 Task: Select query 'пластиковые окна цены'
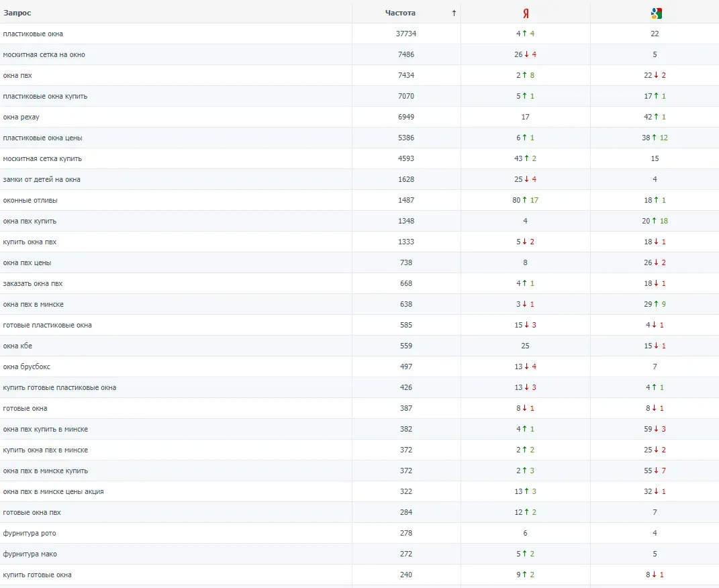(x=43, y=138)
